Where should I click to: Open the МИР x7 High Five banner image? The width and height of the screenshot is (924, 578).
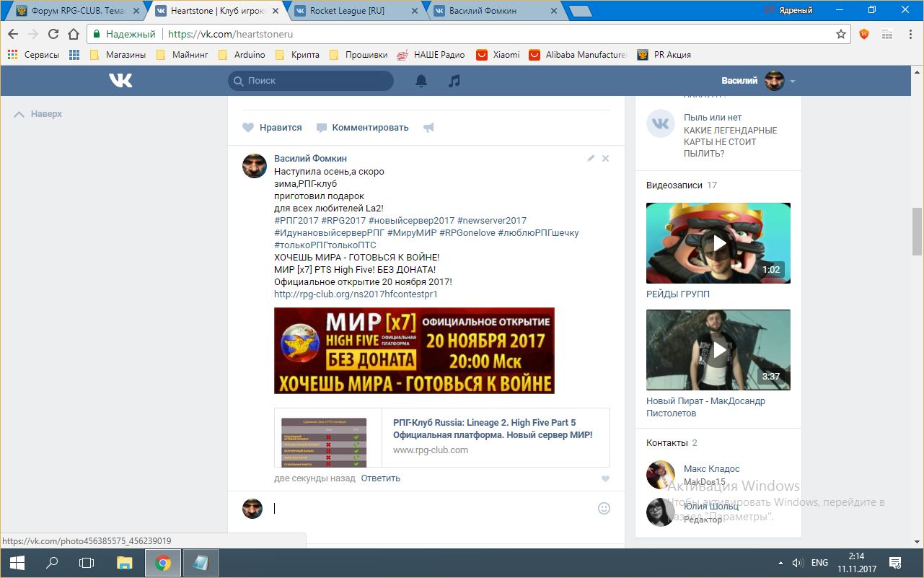[x=414, y=351]
